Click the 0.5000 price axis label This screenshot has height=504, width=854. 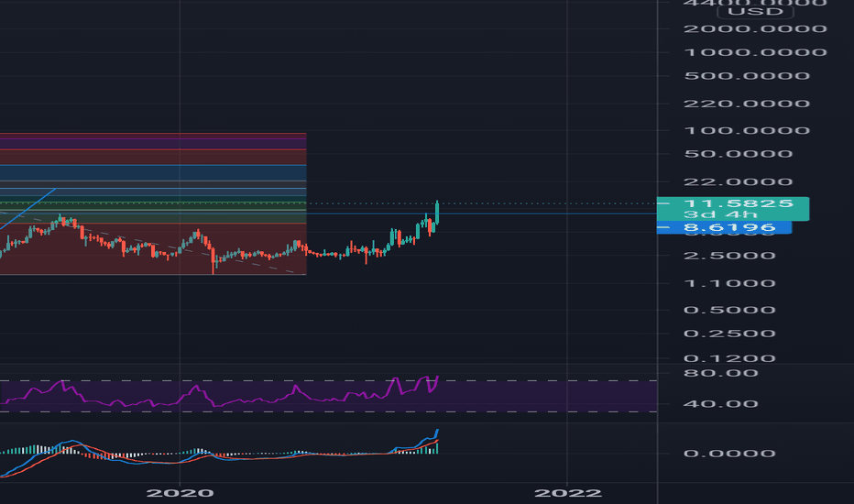click(x=729, y=310)
